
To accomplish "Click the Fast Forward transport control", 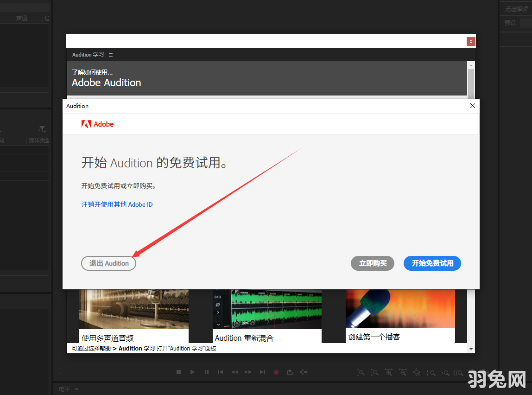I will pyautogui.click(x=248, y=372).
